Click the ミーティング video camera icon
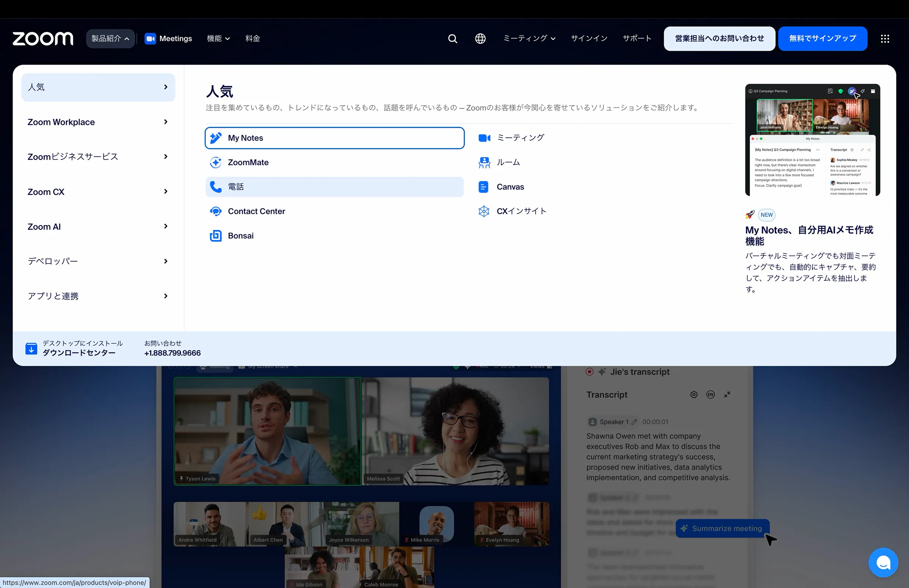Screen dimensions: 909x588 click(484, 138)
